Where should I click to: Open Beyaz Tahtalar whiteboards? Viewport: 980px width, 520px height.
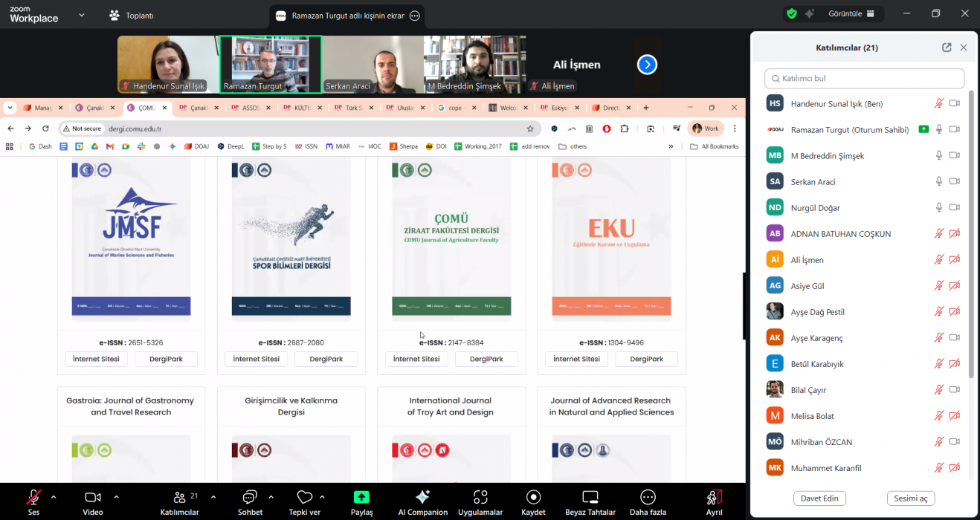point(590,497)
